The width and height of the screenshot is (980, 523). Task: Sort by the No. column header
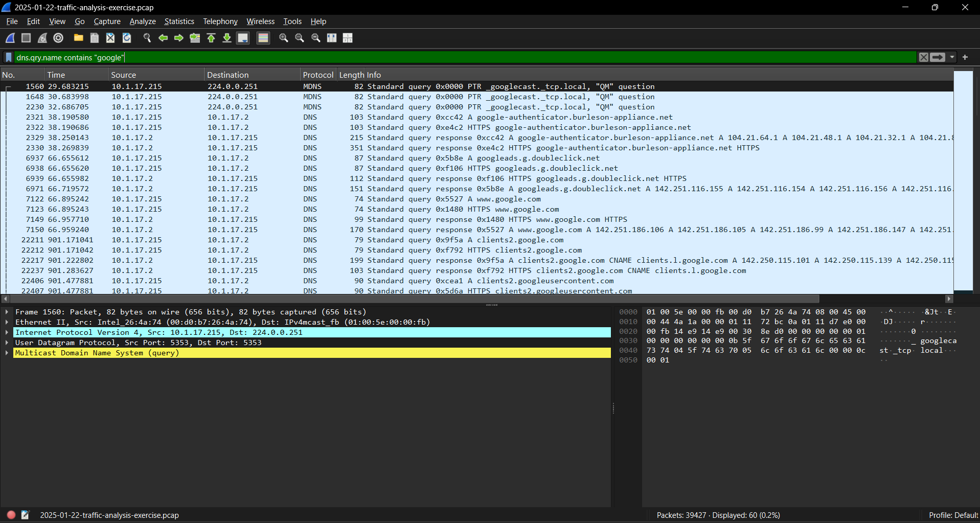point(22,75)
